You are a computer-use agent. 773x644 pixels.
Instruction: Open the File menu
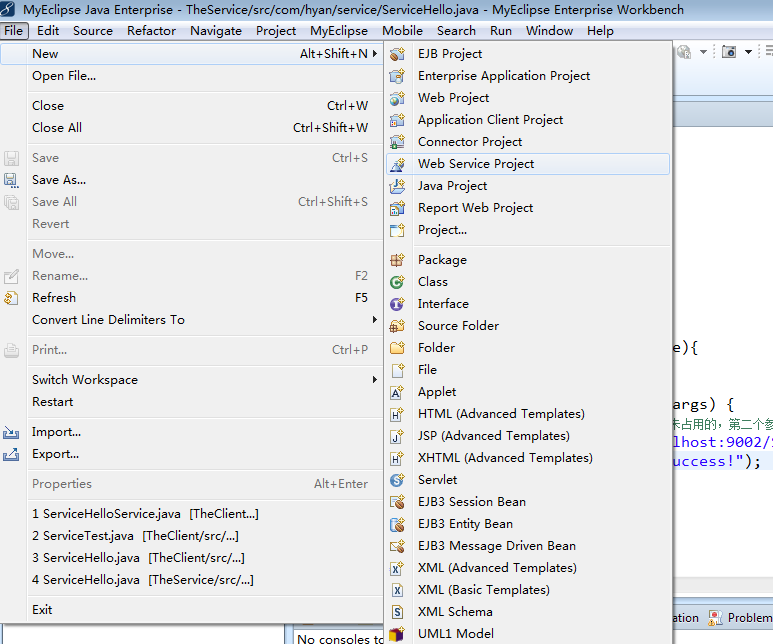[13, 31]
